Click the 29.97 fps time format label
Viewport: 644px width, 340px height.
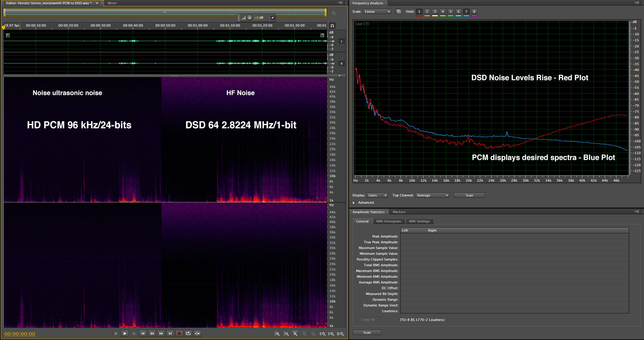[x=11, y=25]
